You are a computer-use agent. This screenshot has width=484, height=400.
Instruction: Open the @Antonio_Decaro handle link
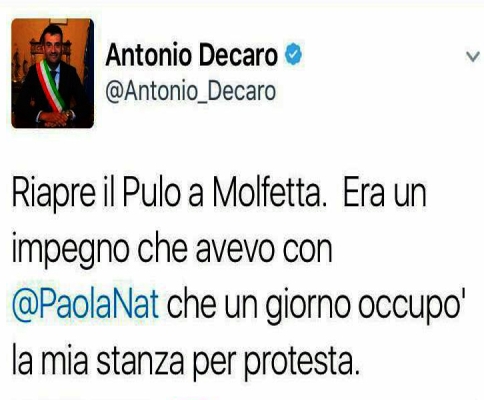point(190,91)
